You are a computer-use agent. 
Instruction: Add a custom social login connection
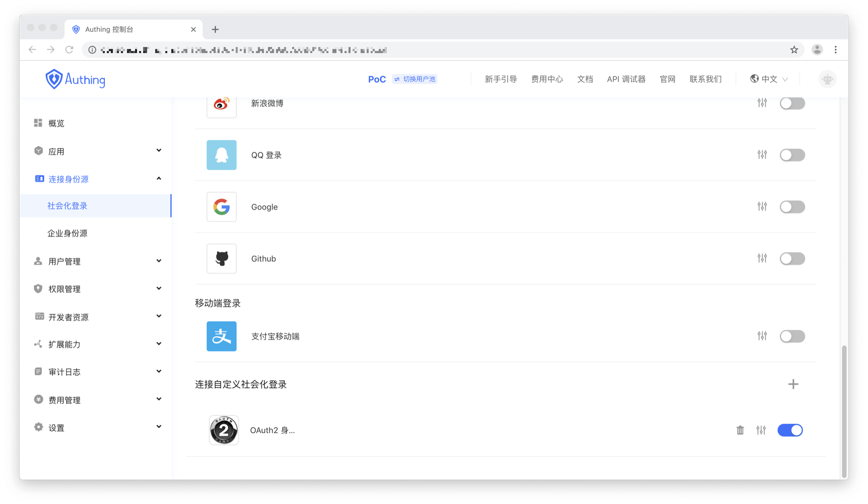[x=793, y=384]
